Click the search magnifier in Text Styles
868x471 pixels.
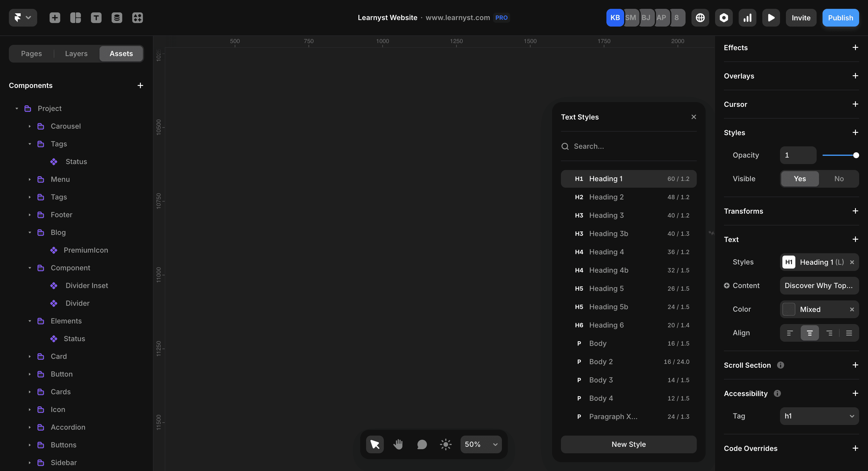pyautogui.click(x=565, y=146)
